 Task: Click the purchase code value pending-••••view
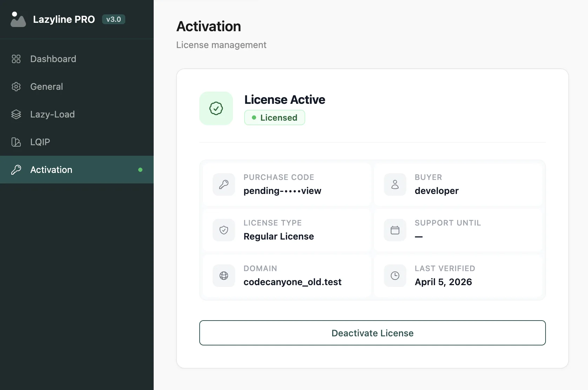282,191
